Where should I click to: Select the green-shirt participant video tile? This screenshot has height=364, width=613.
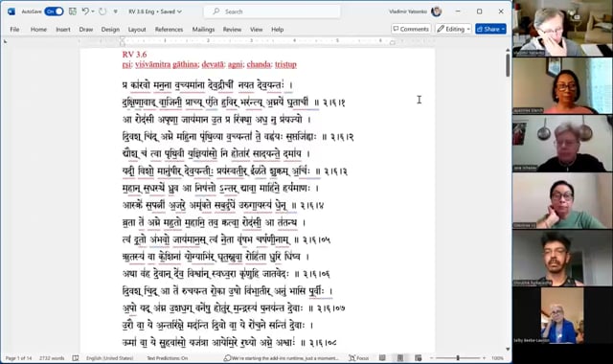pyautogui.click(x=562, y=200)
